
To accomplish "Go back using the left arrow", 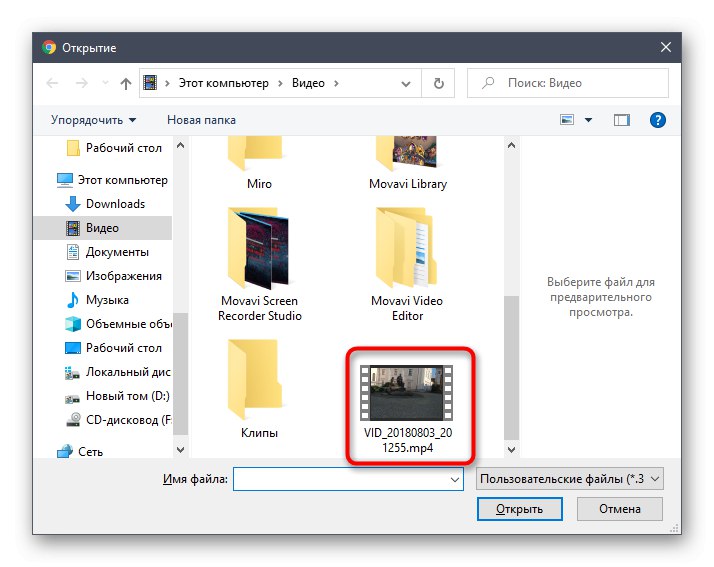I will [52, 83].
